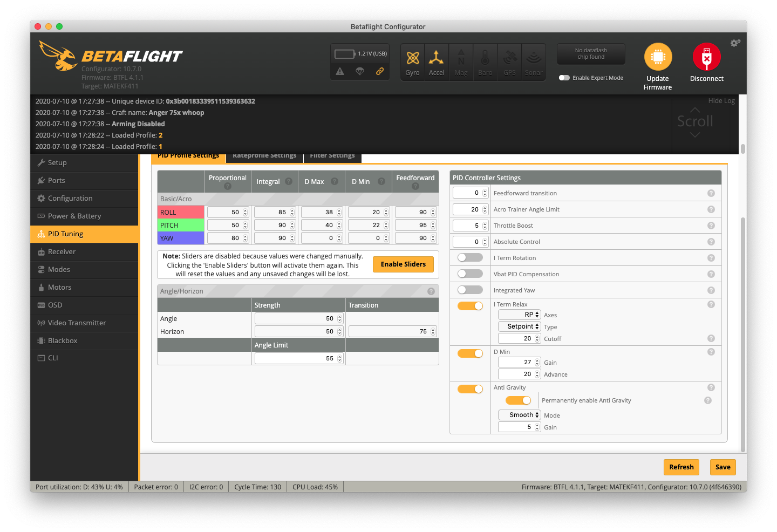The image size is (777, 532).
Task: Click the link status icon under battery
Action: [x=380, y=71]
